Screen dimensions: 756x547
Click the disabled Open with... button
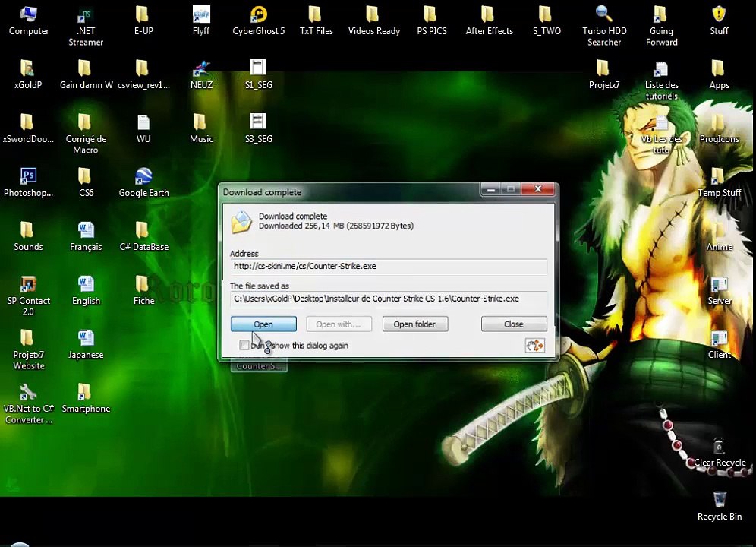[x=339, y=324]
